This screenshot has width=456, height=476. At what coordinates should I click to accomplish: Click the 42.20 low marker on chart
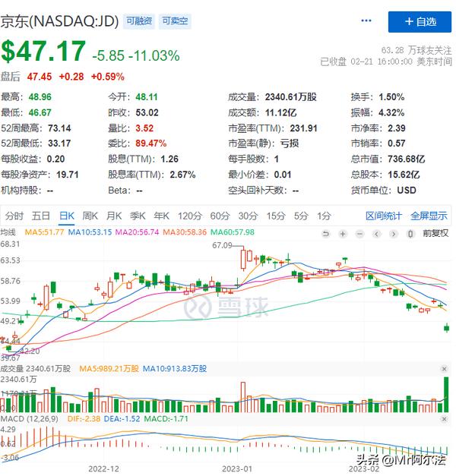30,351
